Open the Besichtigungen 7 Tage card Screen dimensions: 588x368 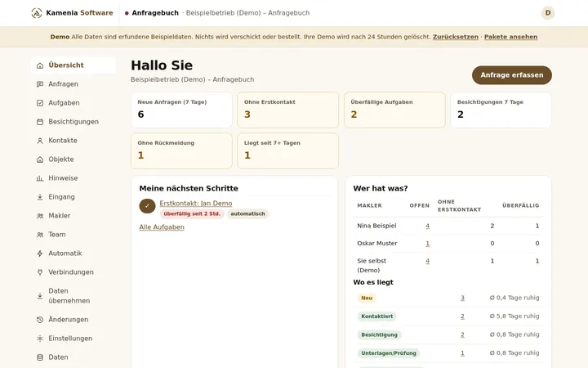pos(501,110)
